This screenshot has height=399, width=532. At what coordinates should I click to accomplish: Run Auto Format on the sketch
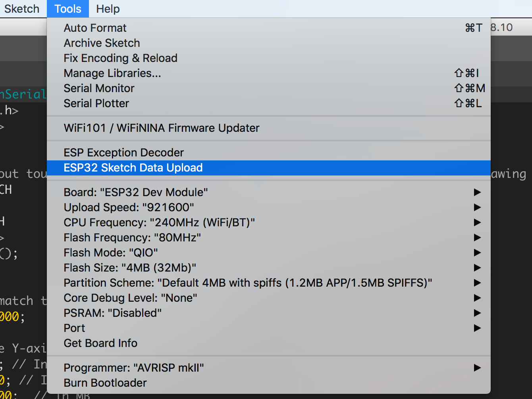coord(95,28)
